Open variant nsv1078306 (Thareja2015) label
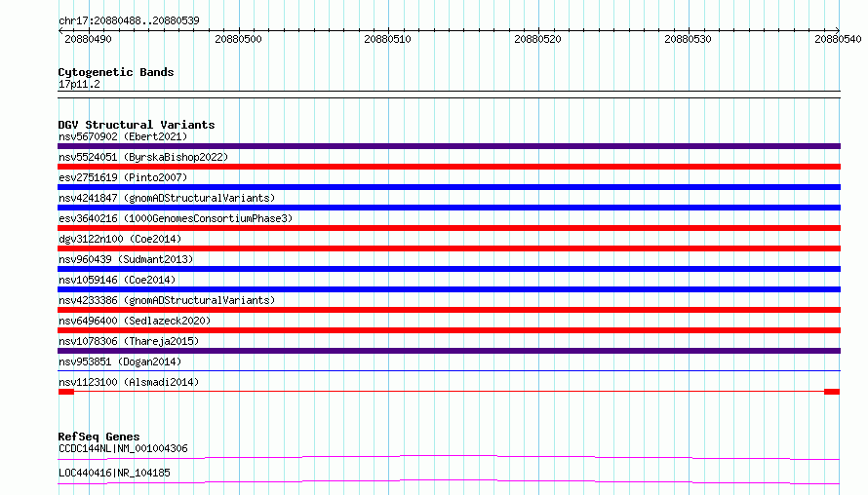 (x=129, y=341)
